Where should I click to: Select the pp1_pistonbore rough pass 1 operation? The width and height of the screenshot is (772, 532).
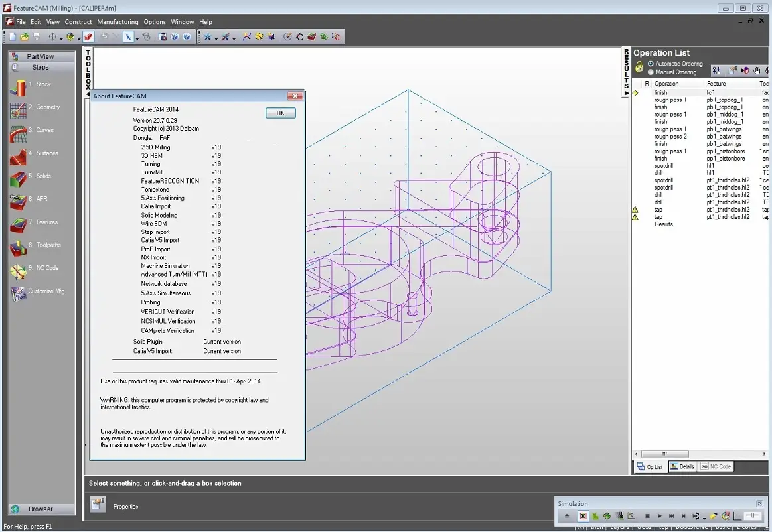700,152
